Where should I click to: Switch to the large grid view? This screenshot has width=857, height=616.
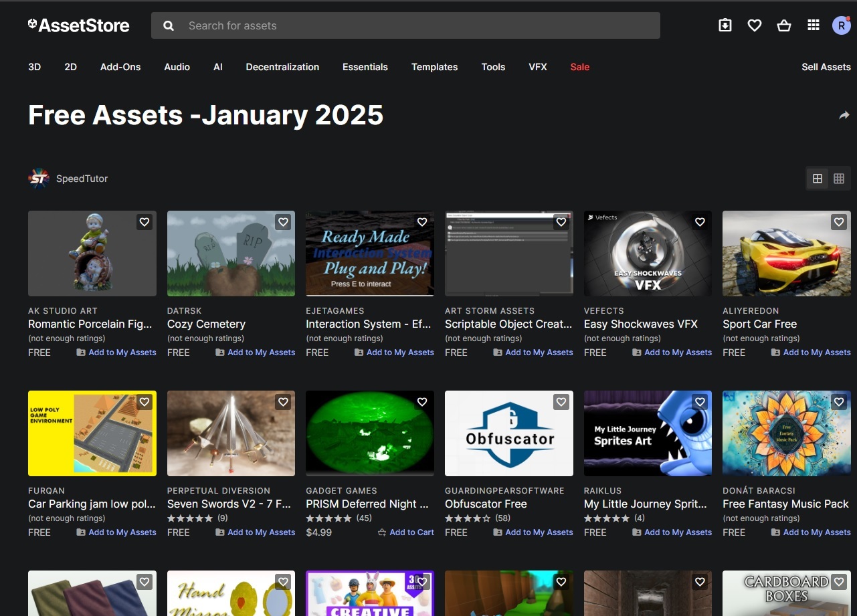click(818, 179)
